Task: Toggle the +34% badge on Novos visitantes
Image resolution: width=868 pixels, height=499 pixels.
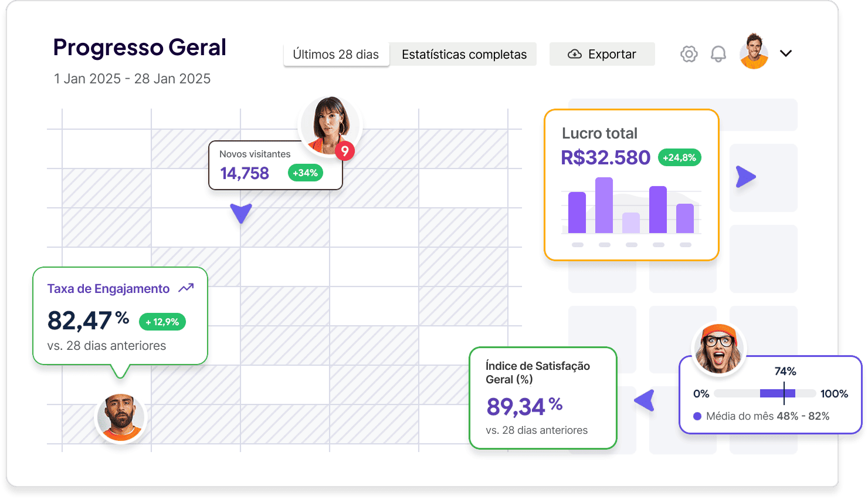Action: [x=305, y=173]
